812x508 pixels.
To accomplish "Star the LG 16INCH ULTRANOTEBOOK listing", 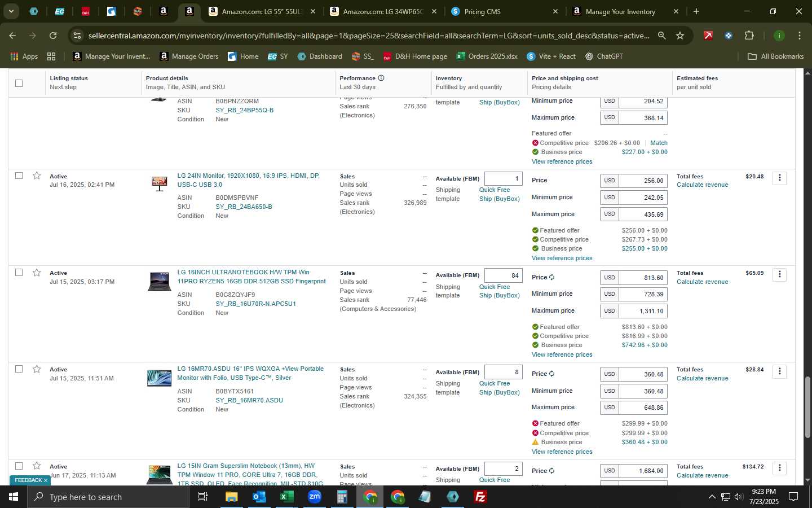I will coord(37,273).
